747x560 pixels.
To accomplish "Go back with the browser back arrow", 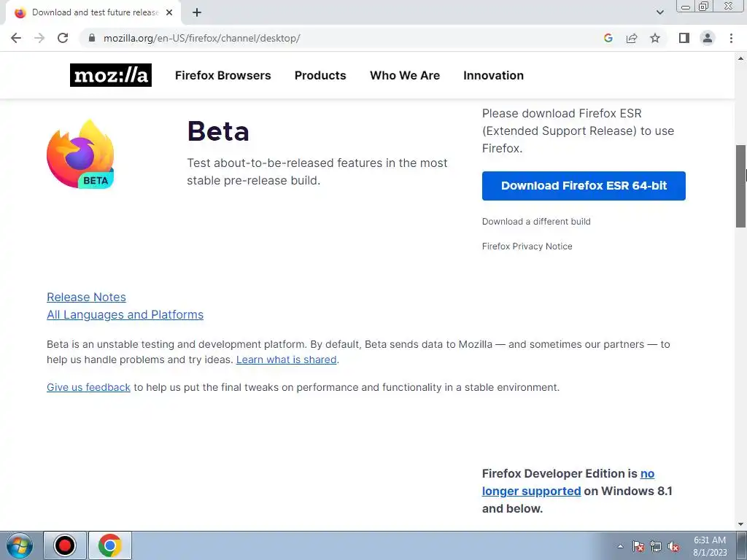I will pos(16,38).
